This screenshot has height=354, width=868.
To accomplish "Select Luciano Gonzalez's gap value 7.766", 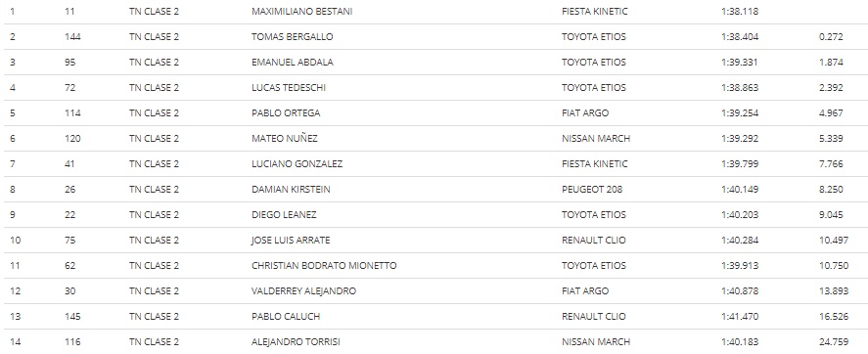I will coord(831,163).
